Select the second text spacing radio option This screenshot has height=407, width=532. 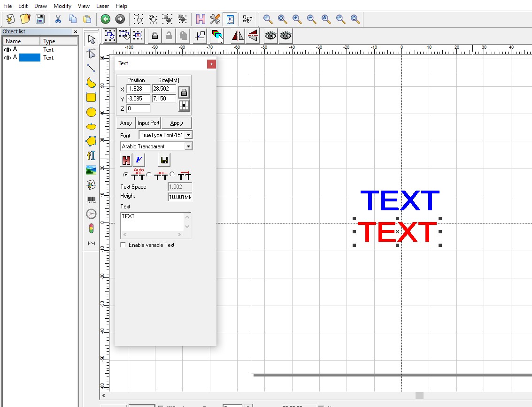pos(148,174)
